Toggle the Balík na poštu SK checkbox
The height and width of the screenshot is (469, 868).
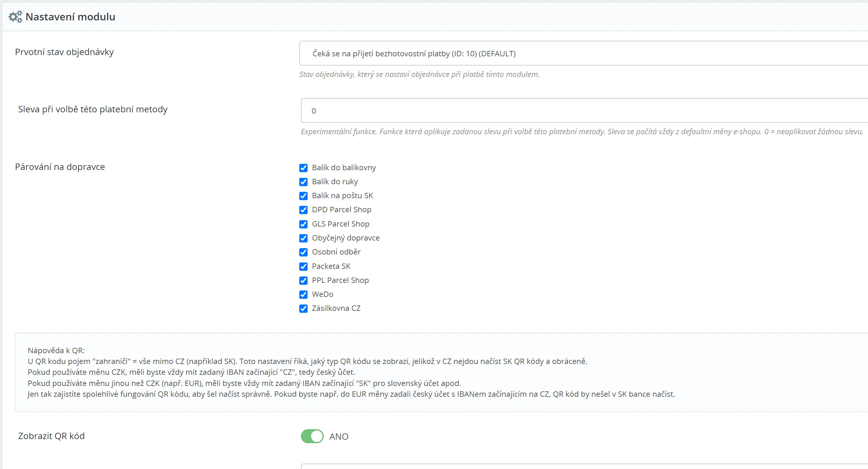tap(303, 196)
